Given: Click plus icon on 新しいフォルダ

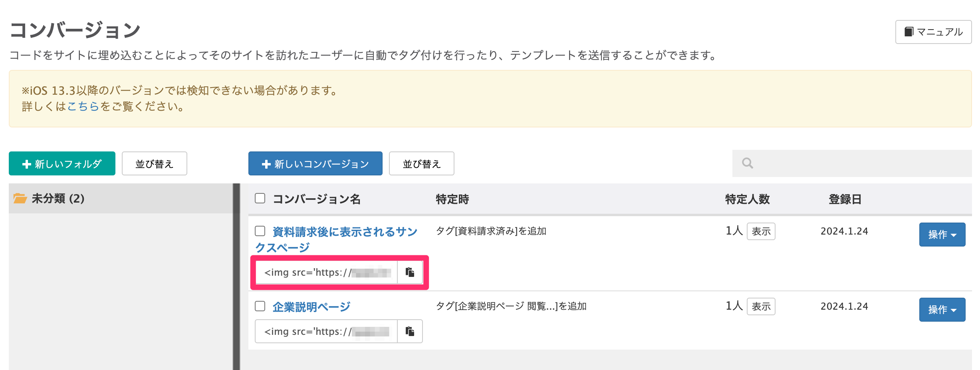Looking at the screenshot, I should (x=27, y=164).
